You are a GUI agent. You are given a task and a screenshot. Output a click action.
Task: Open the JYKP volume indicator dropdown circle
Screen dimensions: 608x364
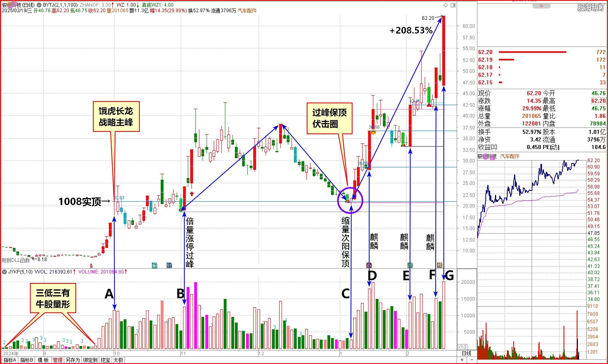4,272
